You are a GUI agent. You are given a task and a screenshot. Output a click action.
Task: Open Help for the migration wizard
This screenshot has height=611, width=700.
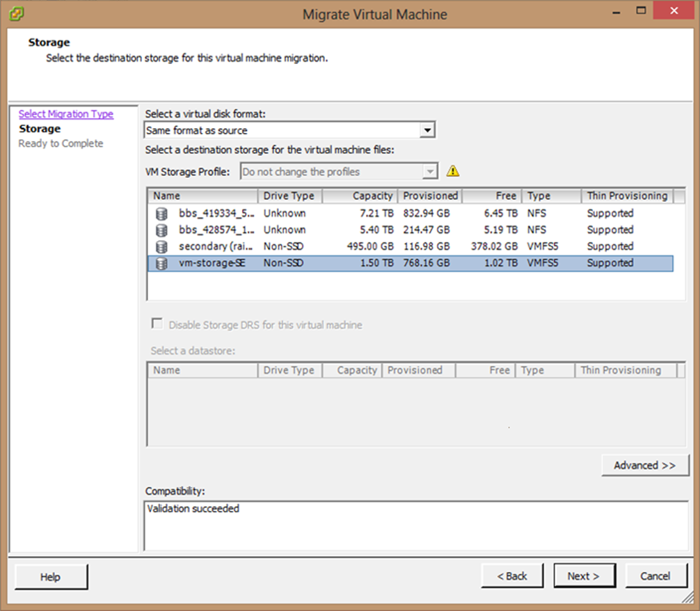(x=51, y=577)
